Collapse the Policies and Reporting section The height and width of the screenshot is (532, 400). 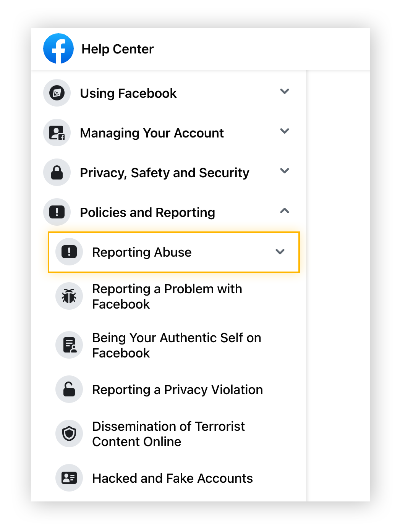[x=284, y=210]
